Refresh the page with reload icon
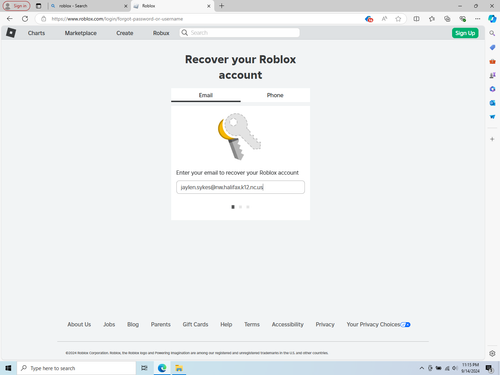 click(x=25, y=19)
